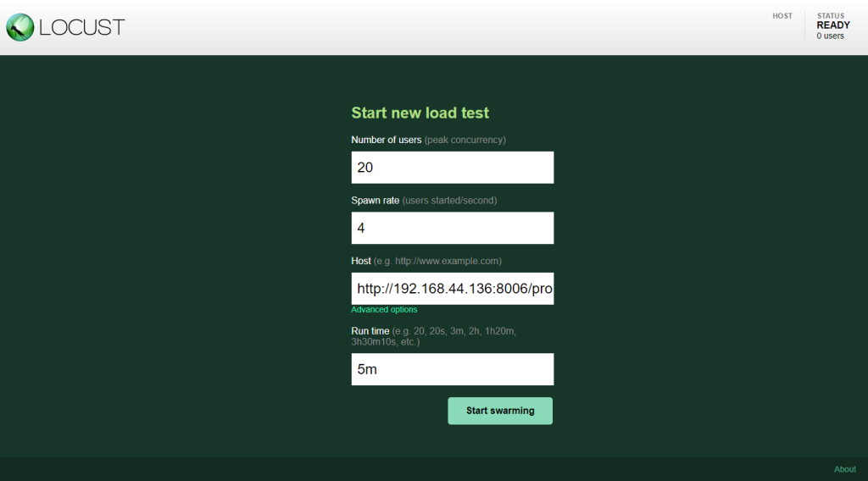Click the Number of users field
Viewport: 868px width, 481px height.
[453, 168]
